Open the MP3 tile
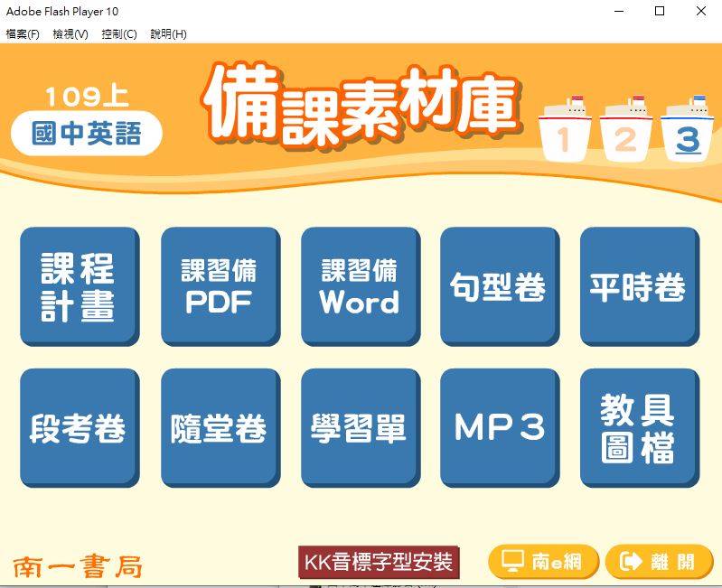 (x=500, y=428)
